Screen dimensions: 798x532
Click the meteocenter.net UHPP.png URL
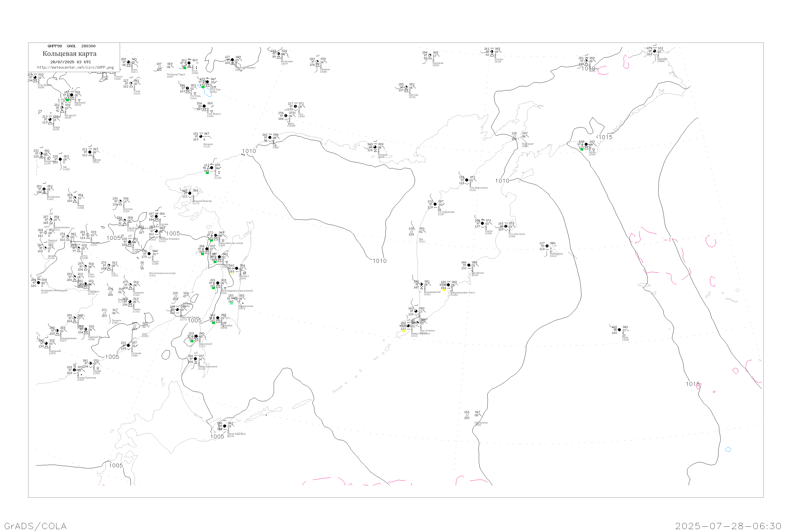(x=75, y=68)
